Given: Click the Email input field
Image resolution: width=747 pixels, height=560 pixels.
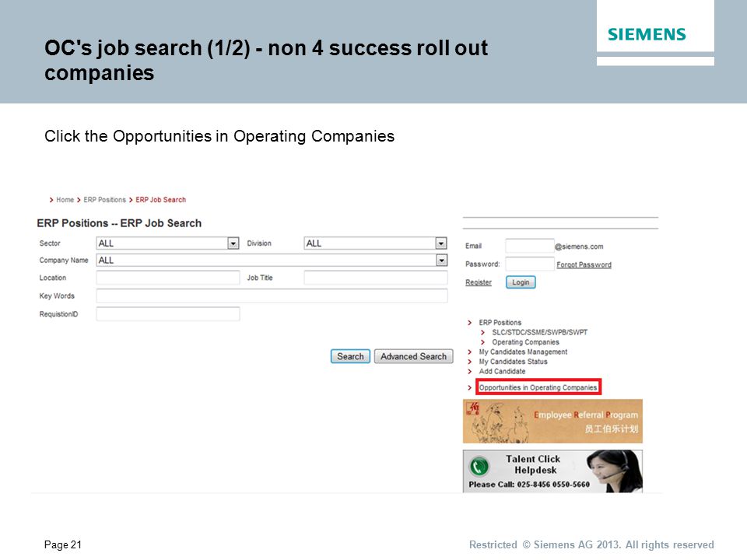Looking at the screenshot, I should [x=529, y=247].
